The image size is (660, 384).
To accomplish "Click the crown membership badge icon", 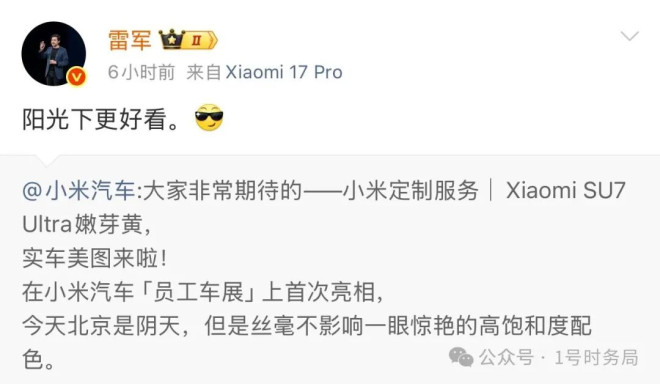I will point(172,39).
